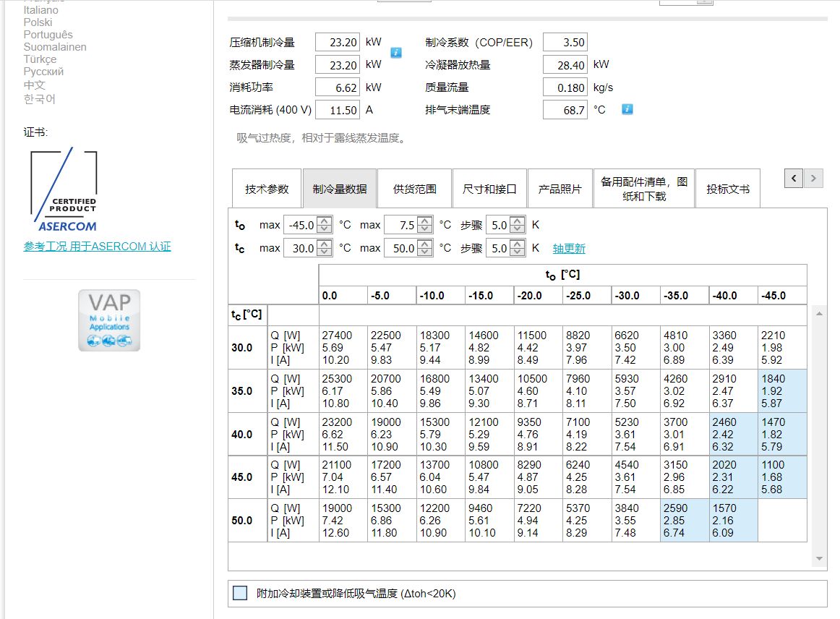Choose Português language
The height and width of the screenshot is (619, 840).
[x=48, y=35]
